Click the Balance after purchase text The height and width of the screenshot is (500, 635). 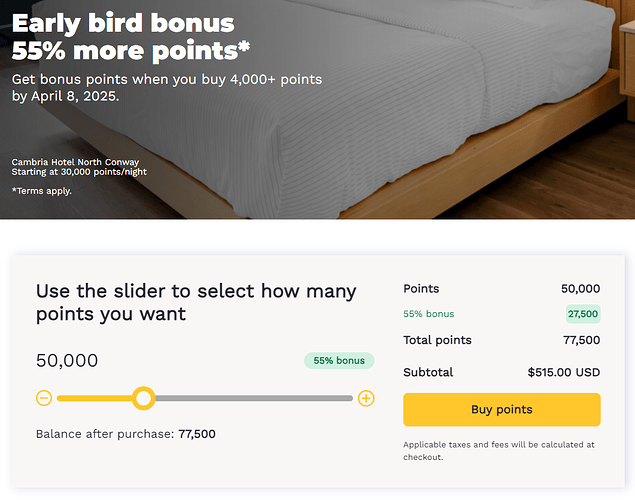click(125, 434)
